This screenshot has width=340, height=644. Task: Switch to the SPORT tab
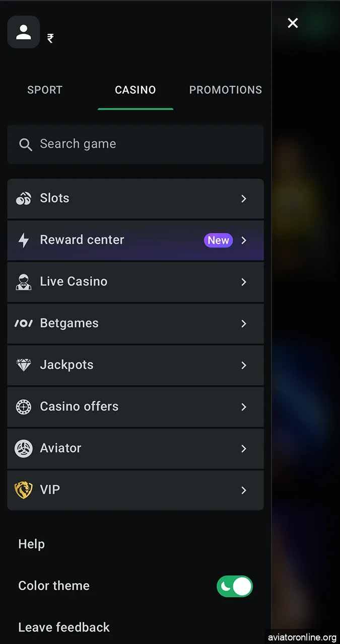[x=45, y=90]
